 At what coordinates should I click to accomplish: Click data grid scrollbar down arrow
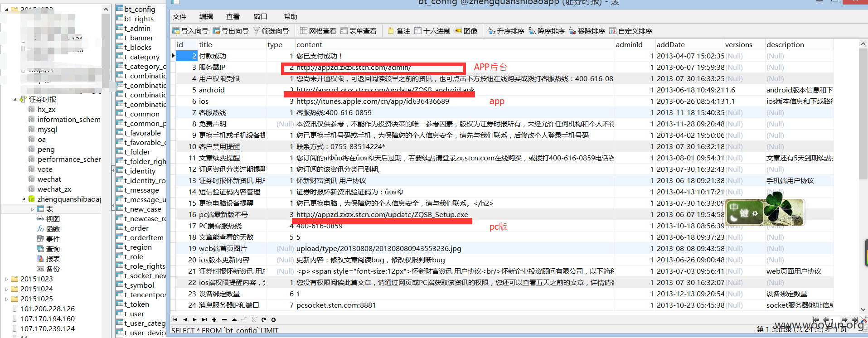(x=863, y=309)
